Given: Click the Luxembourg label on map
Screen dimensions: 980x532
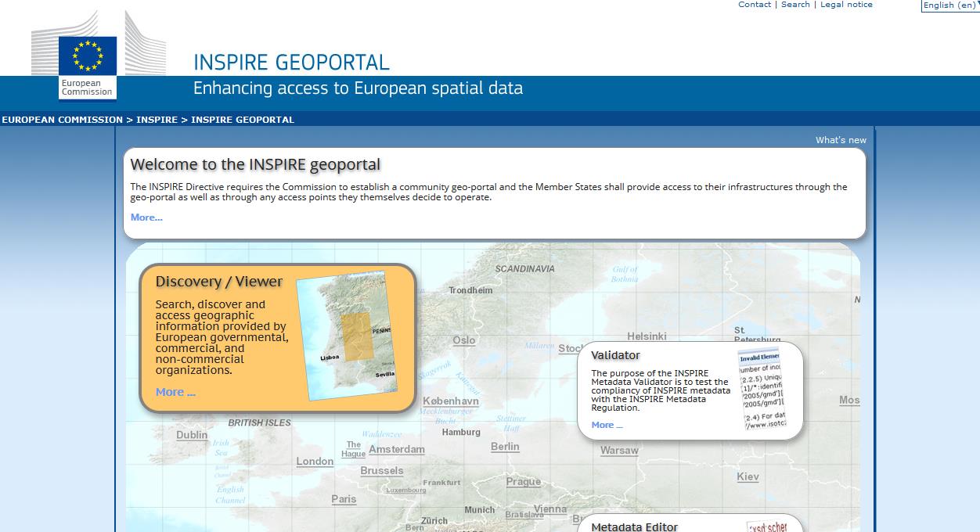Looking at the screenshot, I should point(405,491).
